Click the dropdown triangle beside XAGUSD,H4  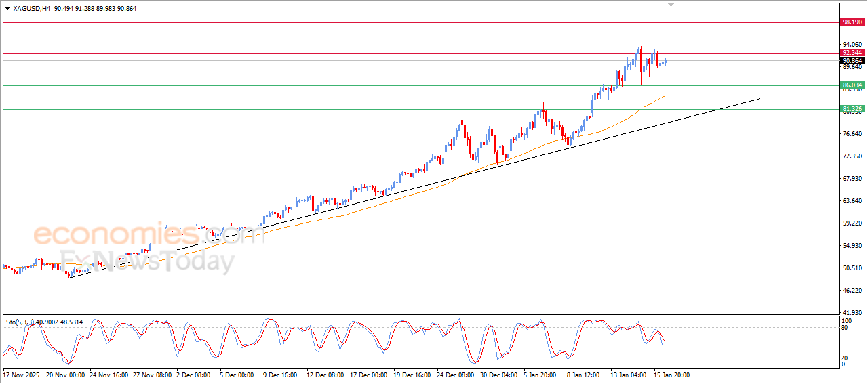point(7,9)
